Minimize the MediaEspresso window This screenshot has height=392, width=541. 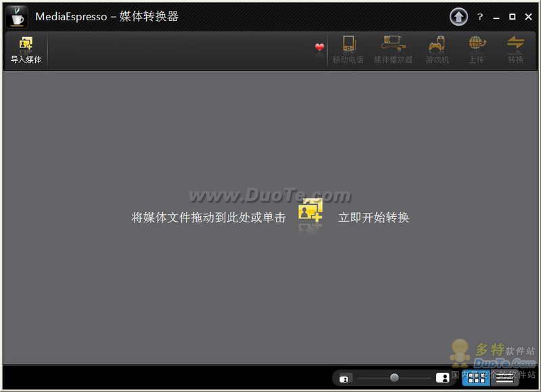click(496, 17)
